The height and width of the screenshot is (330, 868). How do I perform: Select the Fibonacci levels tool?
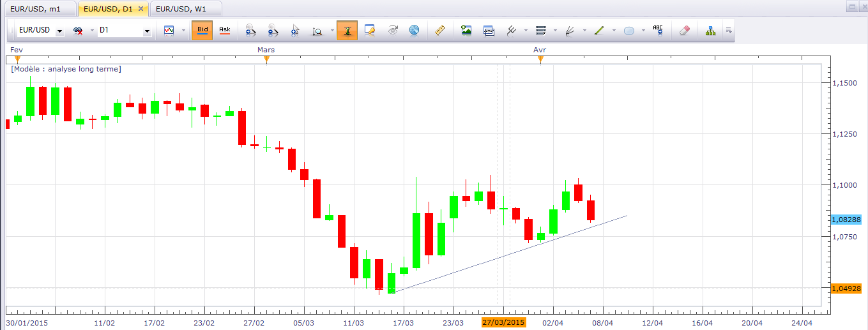(x=541, y=30)
